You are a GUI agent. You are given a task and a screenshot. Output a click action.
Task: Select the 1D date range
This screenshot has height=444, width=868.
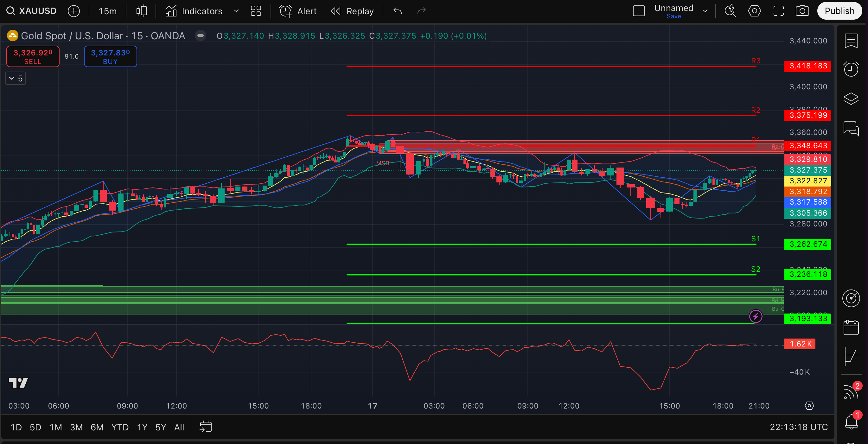tap(16, 427)
